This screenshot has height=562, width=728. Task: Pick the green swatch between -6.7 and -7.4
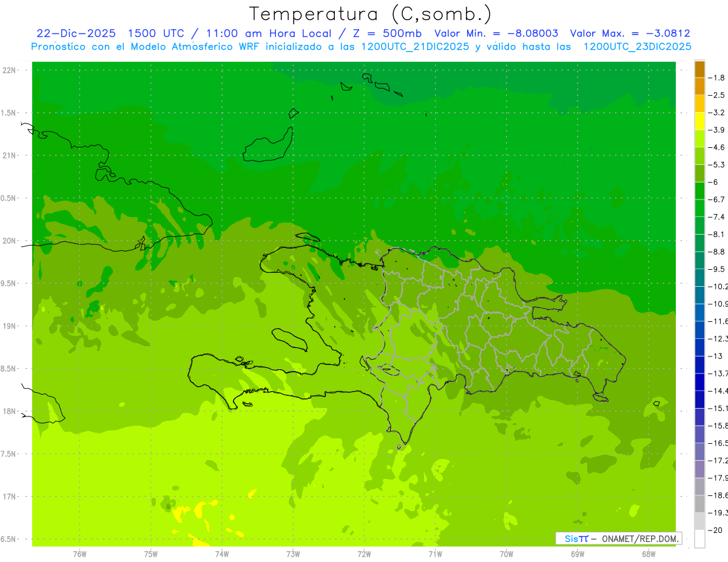699,208
